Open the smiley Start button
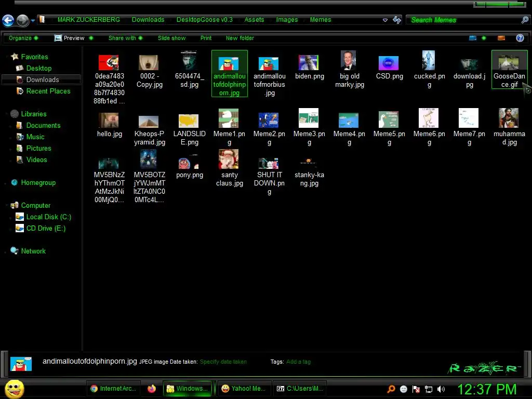 (x=14, y=389)
